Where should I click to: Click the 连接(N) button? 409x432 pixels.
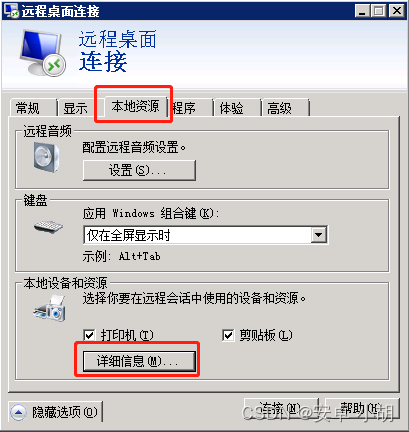(x=281, y=409)
